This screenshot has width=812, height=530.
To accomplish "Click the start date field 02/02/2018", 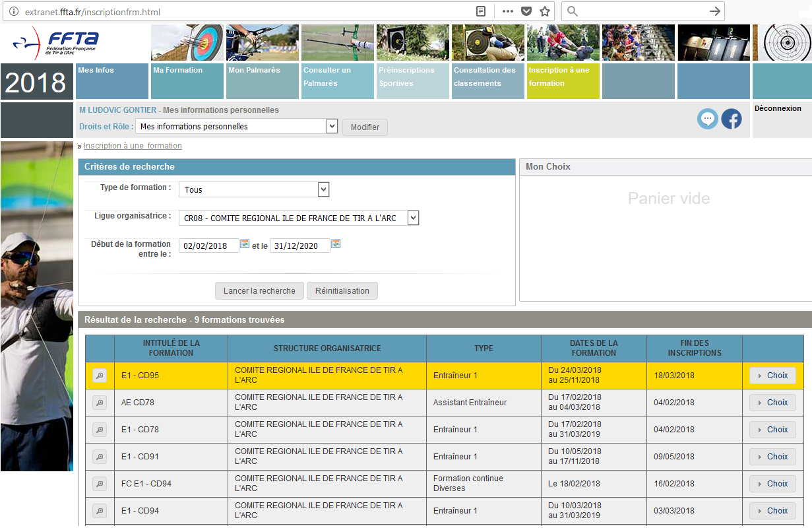I will pyautogui.click(x=208, y=246).
